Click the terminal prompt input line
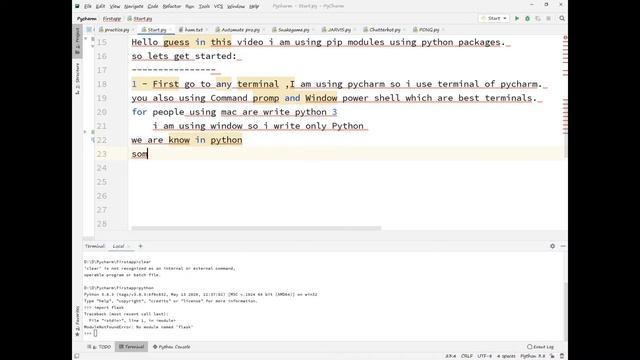The image size is (640, 360). click(95, 333)
